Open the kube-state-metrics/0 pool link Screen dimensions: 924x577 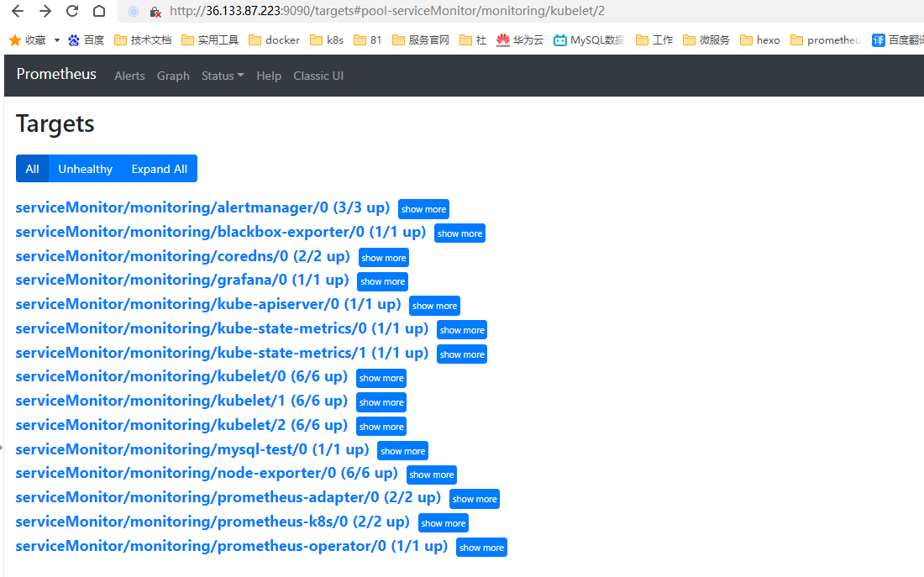[x=222, y=328]
